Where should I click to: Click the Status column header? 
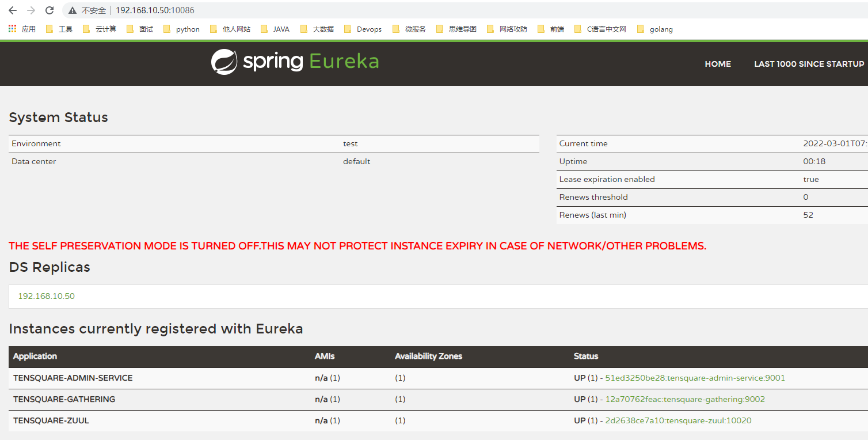point(586,356)
